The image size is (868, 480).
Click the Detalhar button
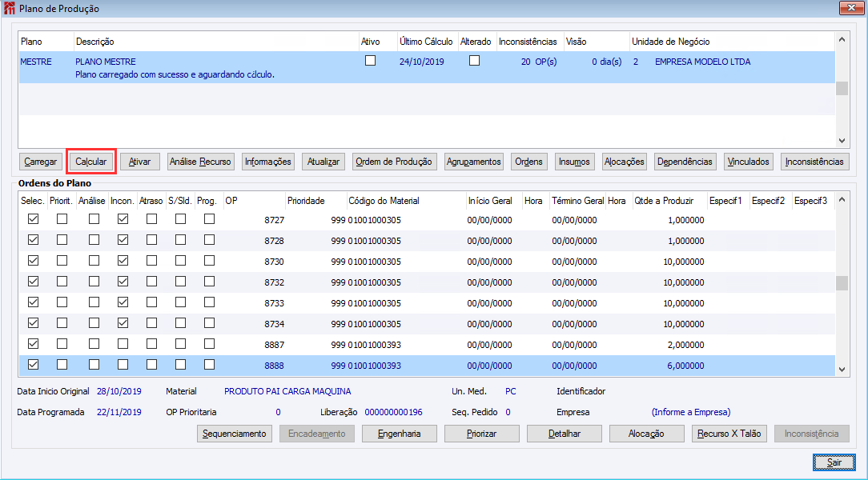[564, 434]
